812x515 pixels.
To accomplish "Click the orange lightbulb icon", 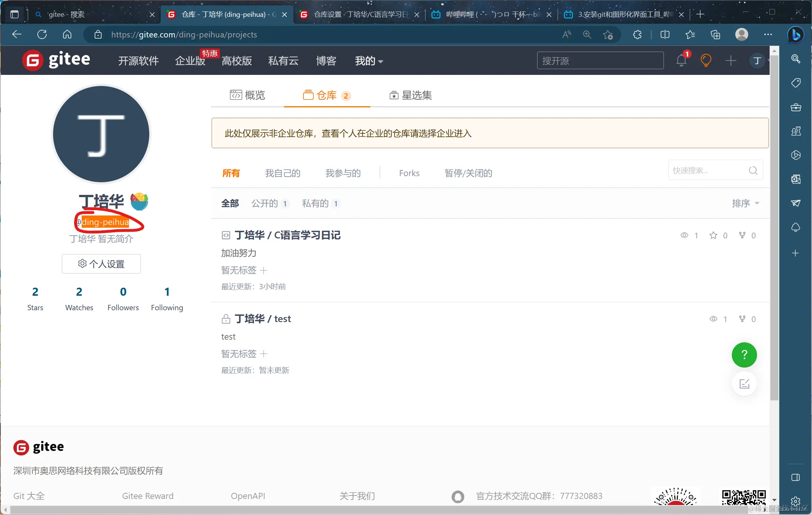I will pos(706,60).
